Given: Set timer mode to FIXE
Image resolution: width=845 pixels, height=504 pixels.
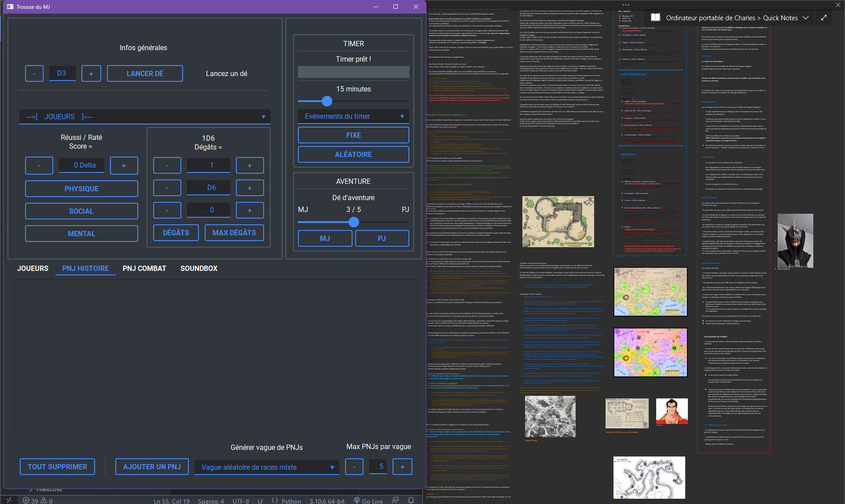Looking at the screenshot, I should [x=353, y=135].
